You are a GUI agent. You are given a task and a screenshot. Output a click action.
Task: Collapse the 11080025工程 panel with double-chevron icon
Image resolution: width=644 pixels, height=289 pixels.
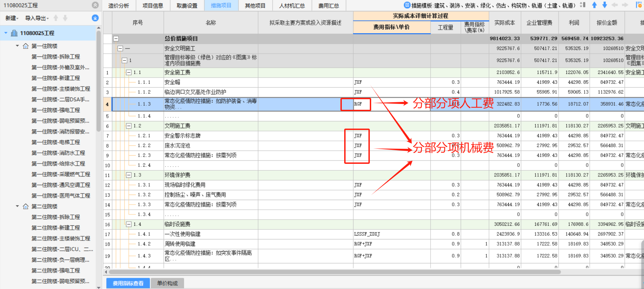[x=95, y=5]
